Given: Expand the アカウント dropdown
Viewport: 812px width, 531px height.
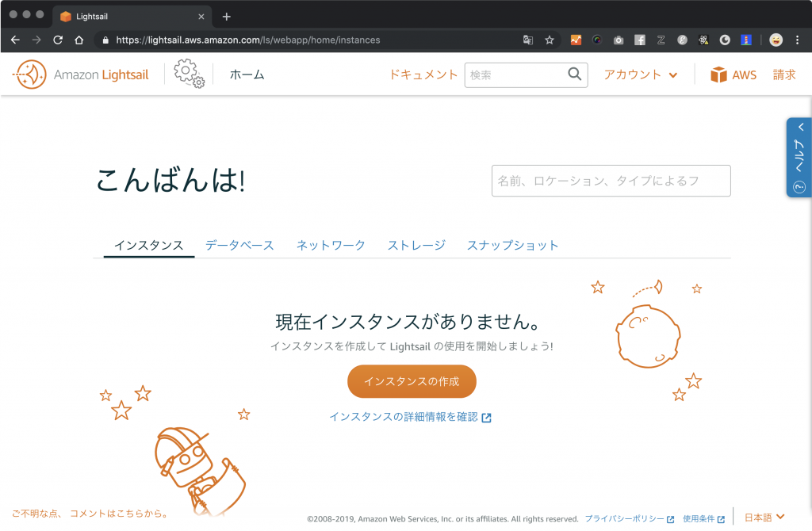Looking at the screenshot, I should coord(641,74).
